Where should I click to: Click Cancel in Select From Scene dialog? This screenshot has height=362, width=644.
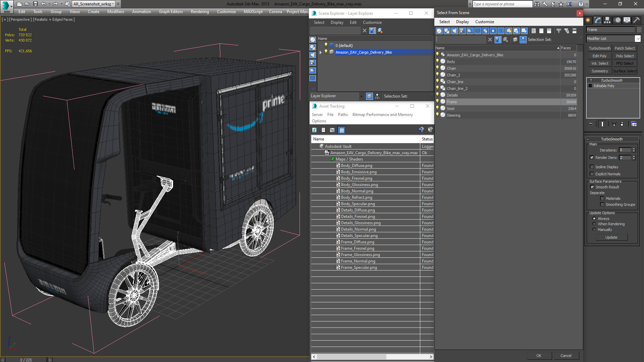tap(566, 356)
